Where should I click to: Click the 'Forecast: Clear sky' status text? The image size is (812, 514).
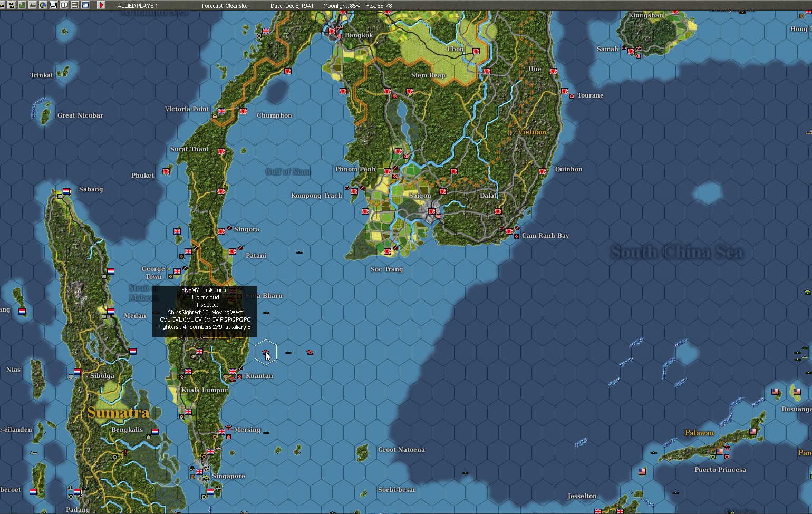pyautogui.click(x=225, y=6)
